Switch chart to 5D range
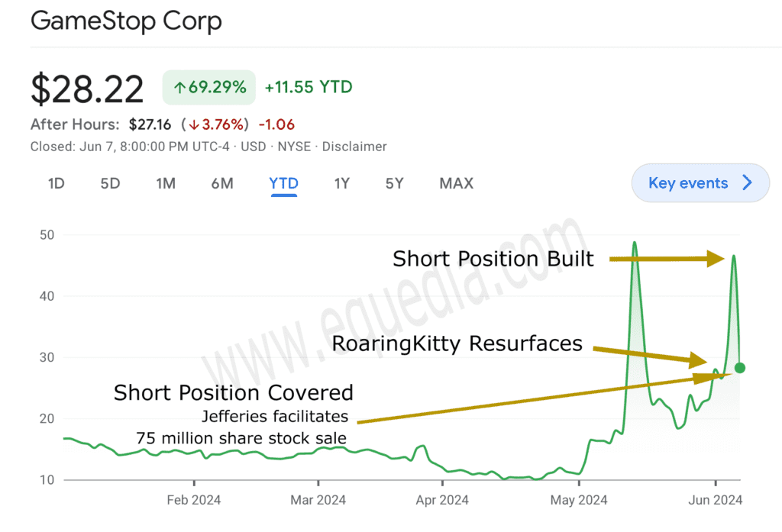Screen dimensions: 782x532 110,183
